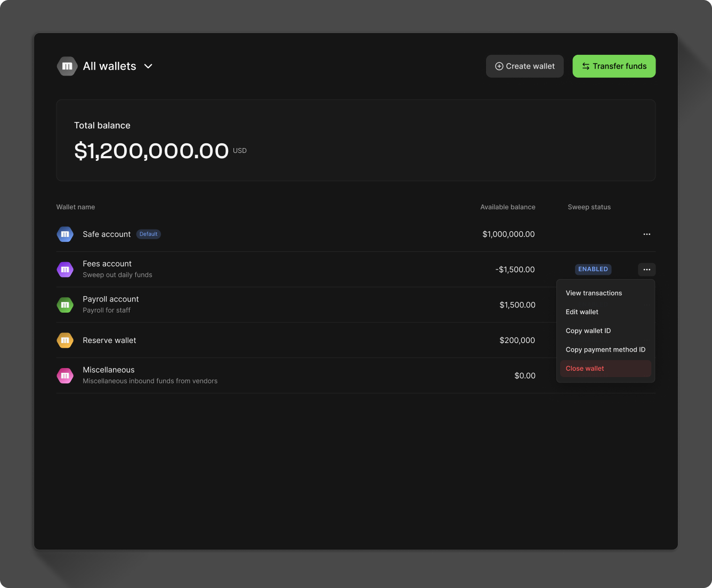Click the Default badge on Safe account

148,234
